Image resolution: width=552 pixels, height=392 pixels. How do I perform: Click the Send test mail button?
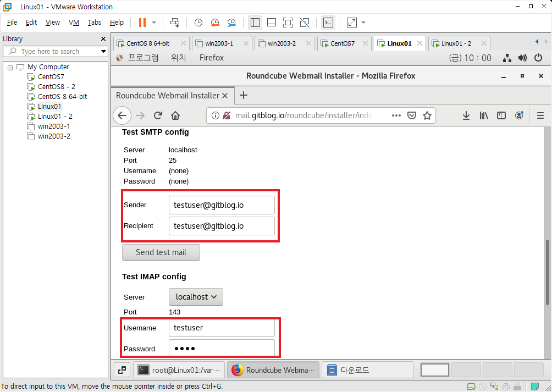tap(161, 252)
